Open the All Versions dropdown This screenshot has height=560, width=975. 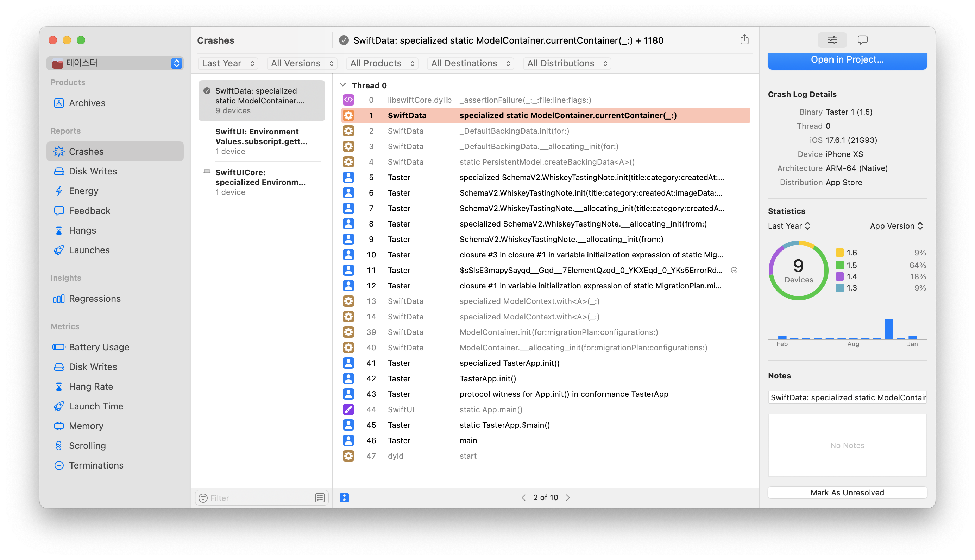[302, 63]
